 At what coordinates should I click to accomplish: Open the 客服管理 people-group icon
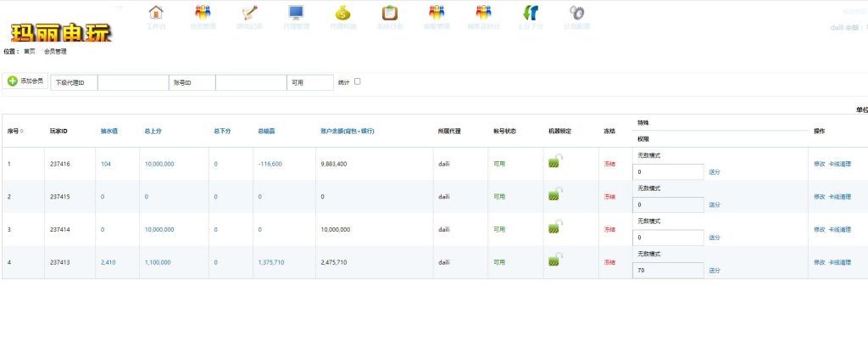tap(437, 12)
